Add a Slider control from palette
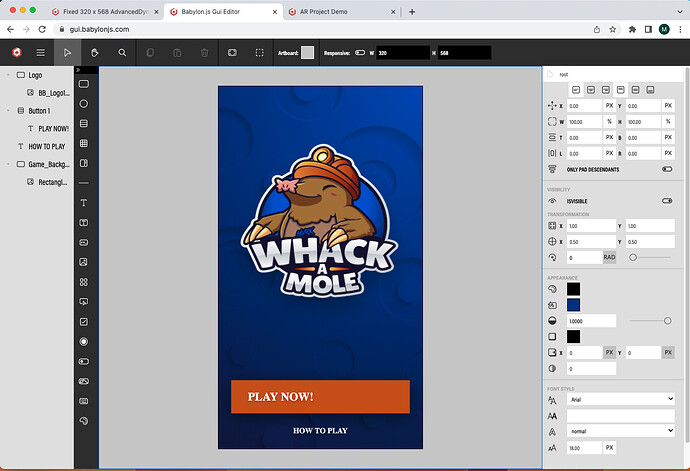Screen dimensions: 690x471 coord(84,361)
